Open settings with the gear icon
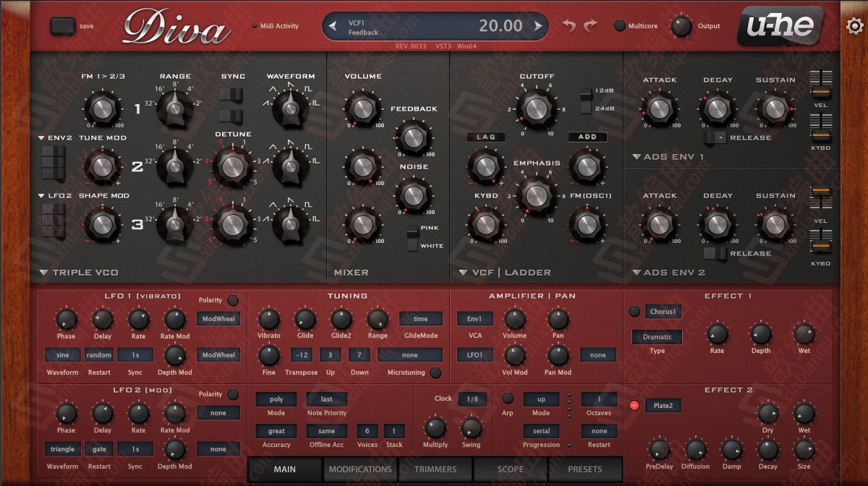The image size is (868, 486). (854, 27)
